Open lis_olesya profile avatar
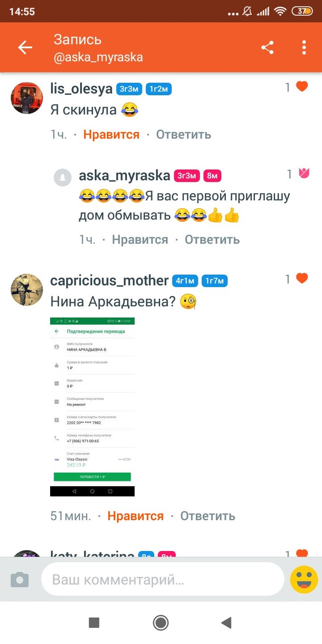The width and height of the screenshot is (322, 644). 27,98
